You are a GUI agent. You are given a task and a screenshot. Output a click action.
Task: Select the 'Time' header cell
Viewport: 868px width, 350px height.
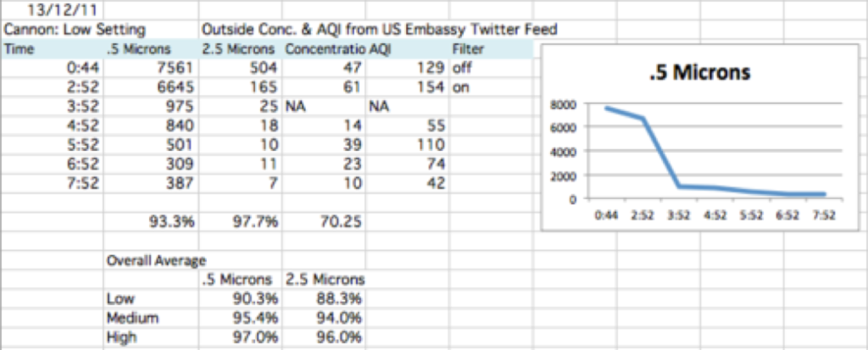[x=52, y=49]
